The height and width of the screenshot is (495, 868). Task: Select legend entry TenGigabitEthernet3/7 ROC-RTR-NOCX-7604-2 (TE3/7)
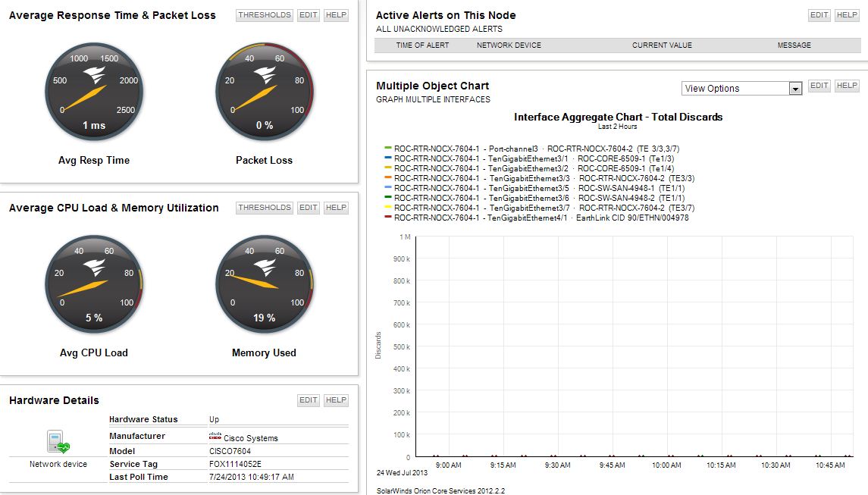point(544,208)
